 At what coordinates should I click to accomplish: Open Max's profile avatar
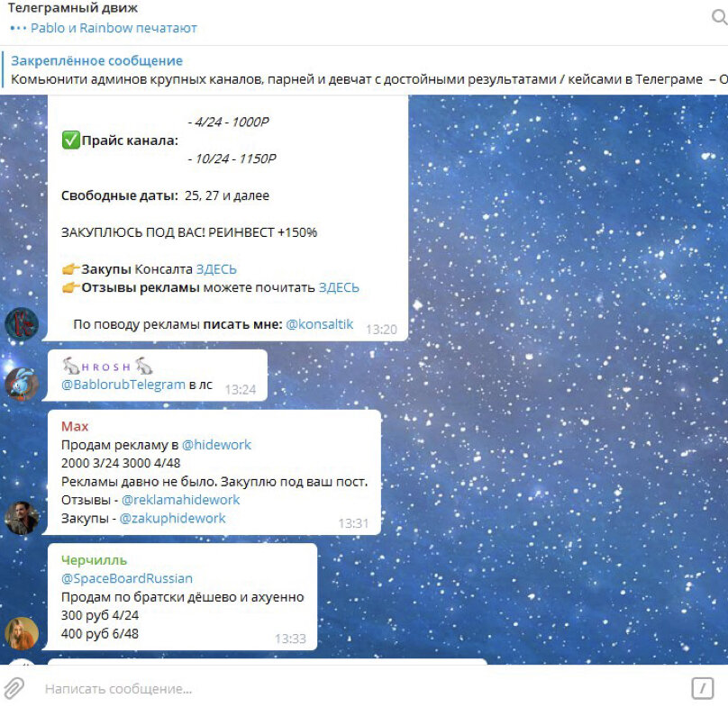point(22,518)
